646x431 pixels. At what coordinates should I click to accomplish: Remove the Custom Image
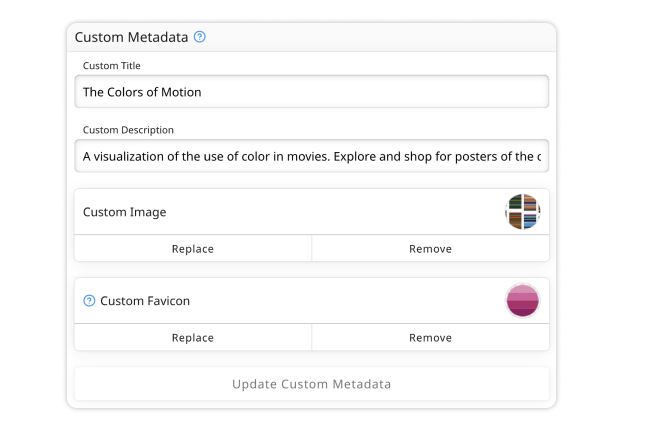pyautogui.click(x=430, y=249)
